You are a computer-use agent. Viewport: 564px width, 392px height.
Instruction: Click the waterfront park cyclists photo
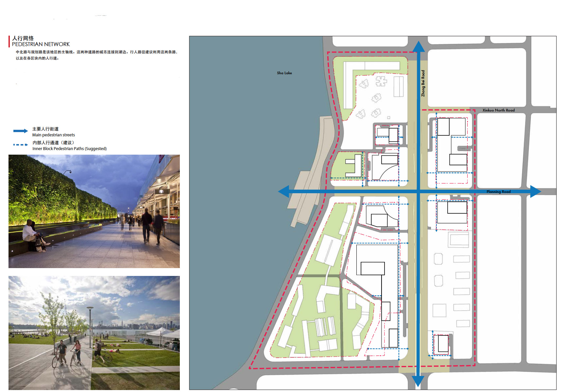coord(94,333)
